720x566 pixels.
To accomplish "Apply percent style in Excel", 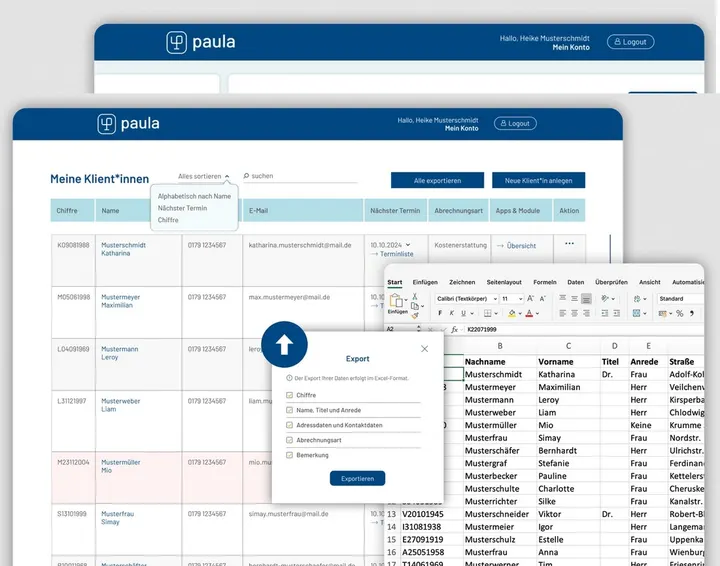I will point(680,313).
